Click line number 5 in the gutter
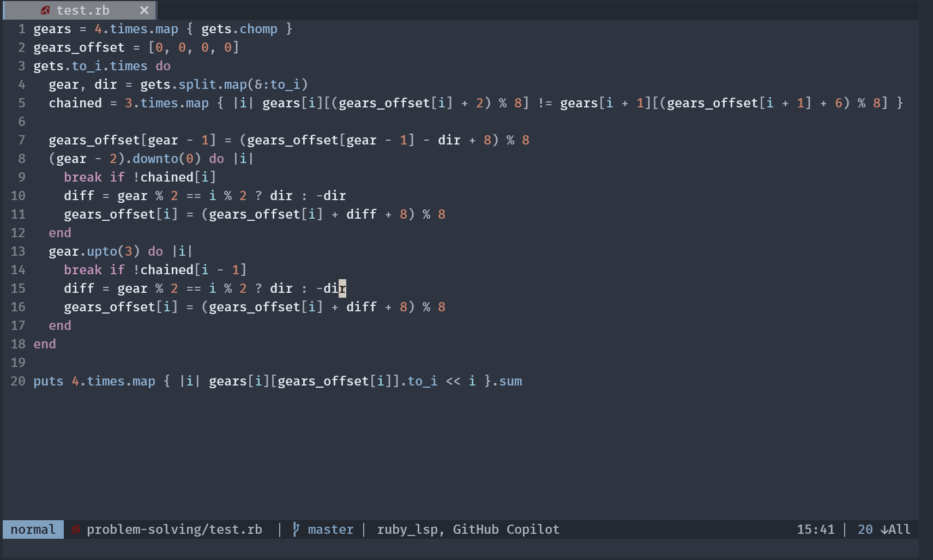 pyautogui.click(x=21, y=103)
